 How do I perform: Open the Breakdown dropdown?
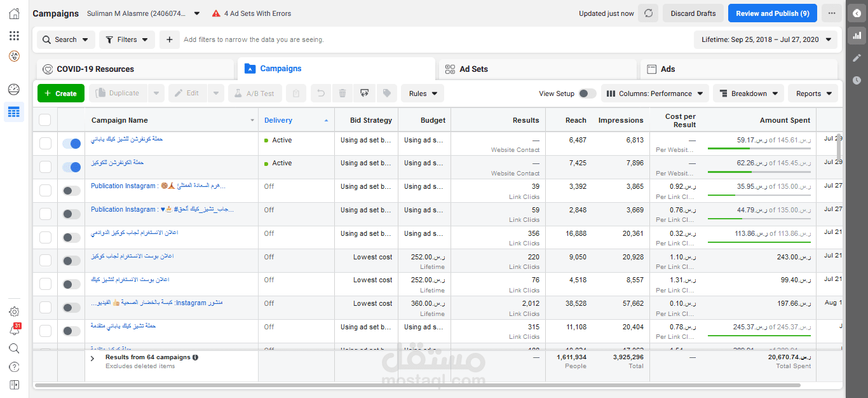coord(749,93)
